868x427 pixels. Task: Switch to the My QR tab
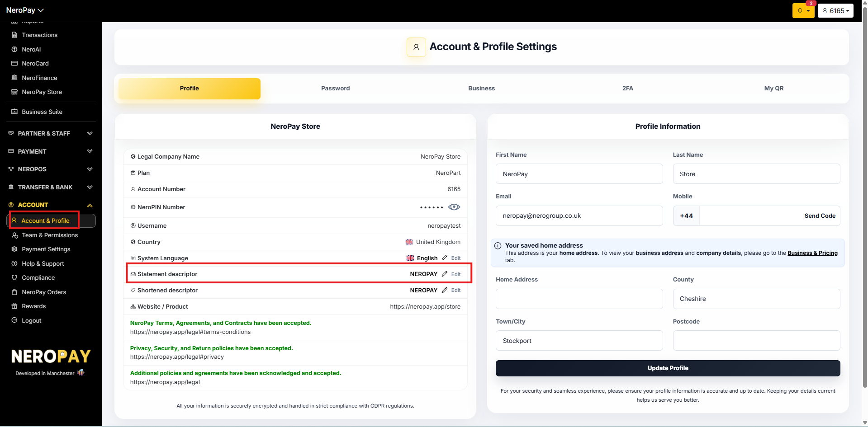pos(773,89)
